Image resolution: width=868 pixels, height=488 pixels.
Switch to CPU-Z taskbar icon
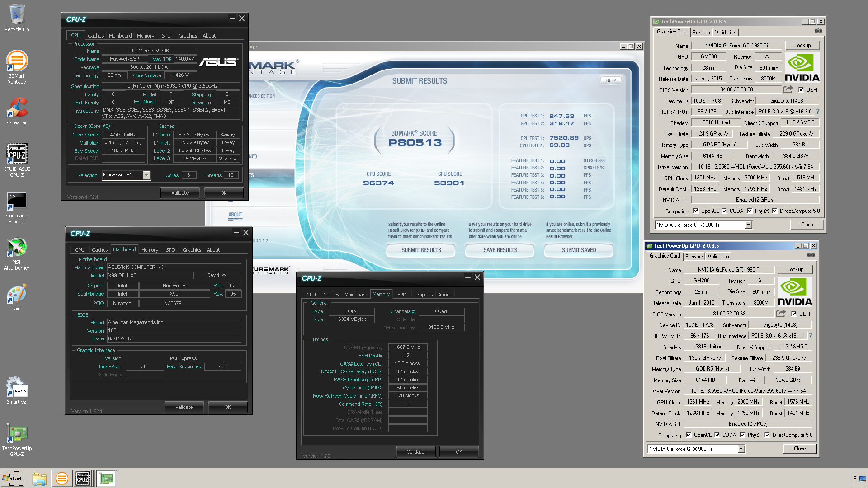[x=83, y=479]
